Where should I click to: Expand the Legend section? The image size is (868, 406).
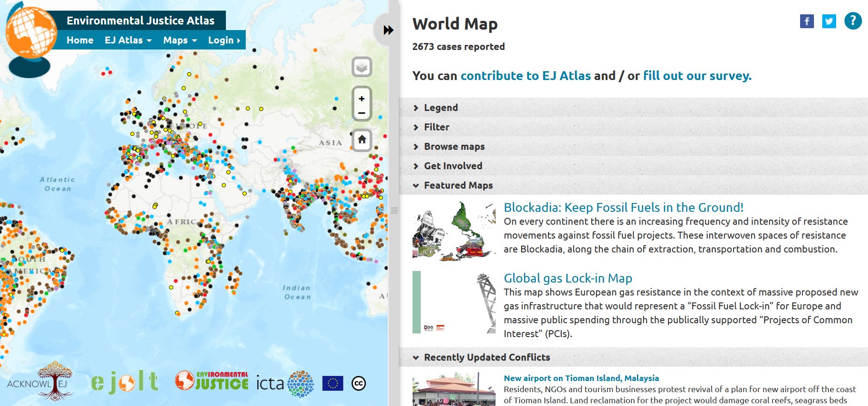pyautogui.click(x=441, y=108)
